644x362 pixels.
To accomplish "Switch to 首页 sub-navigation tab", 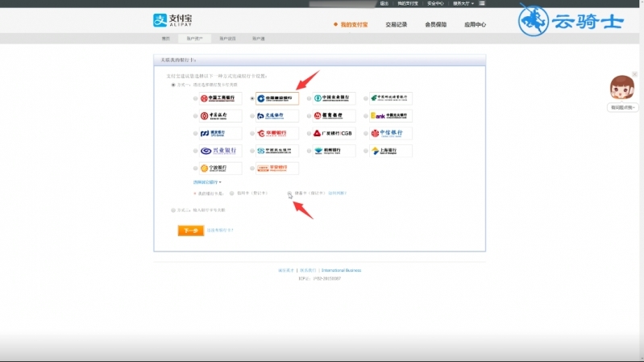I will [165, 39].
